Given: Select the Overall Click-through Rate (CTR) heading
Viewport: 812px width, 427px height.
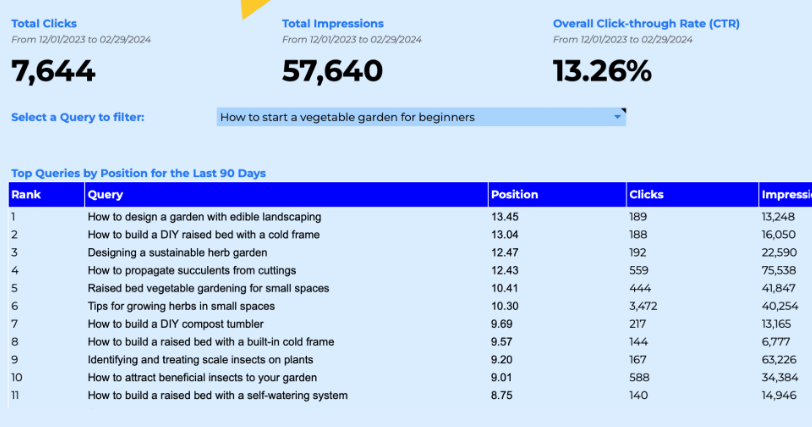Looking at the screenshot, I should [x=646, y=23].
